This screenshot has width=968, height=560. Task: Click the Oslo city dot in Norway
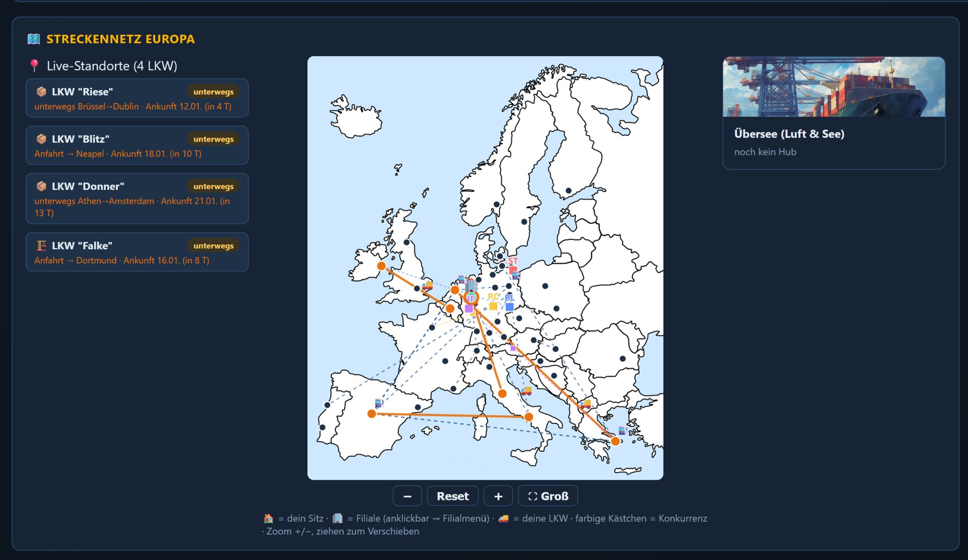[497, 204]
